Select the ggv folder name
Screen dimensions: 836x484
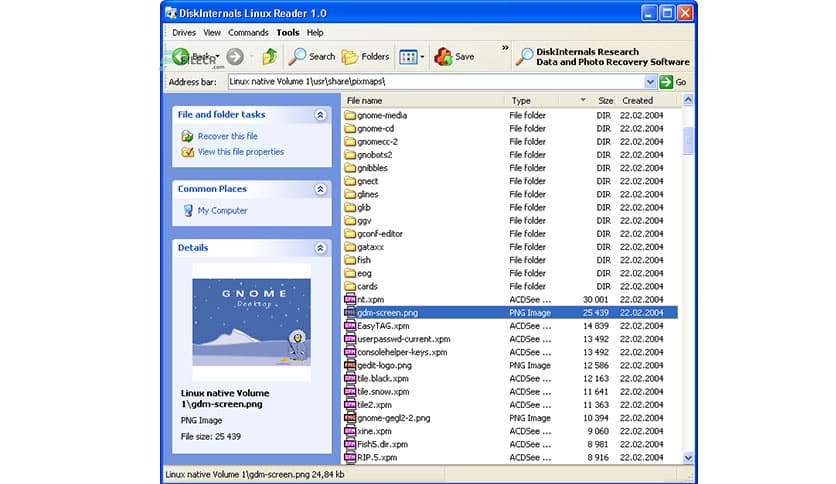(x=364, y=220)
